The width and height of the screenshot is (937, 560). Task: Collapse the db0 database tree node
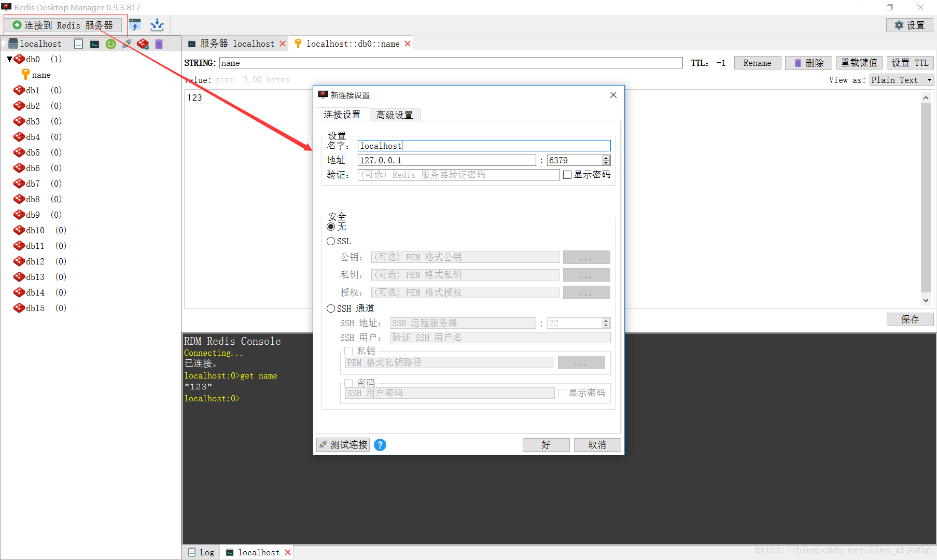9,59
